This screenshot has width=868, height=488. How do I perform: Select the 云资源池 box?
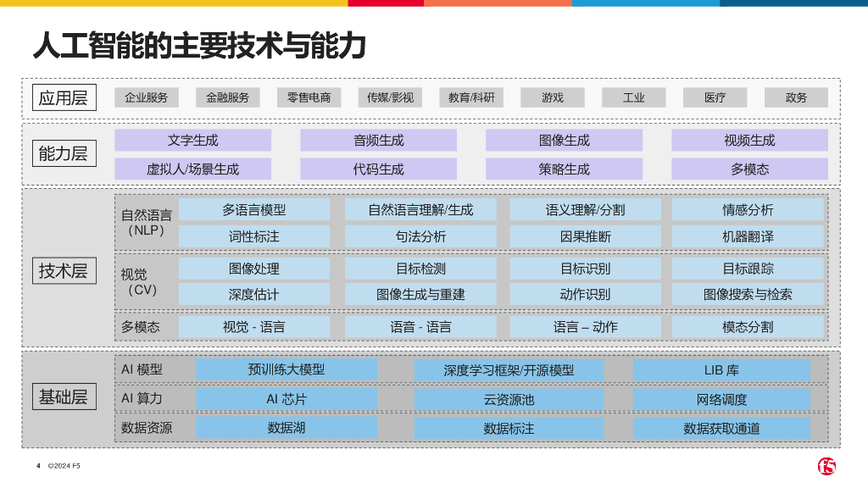click(509, 400)
